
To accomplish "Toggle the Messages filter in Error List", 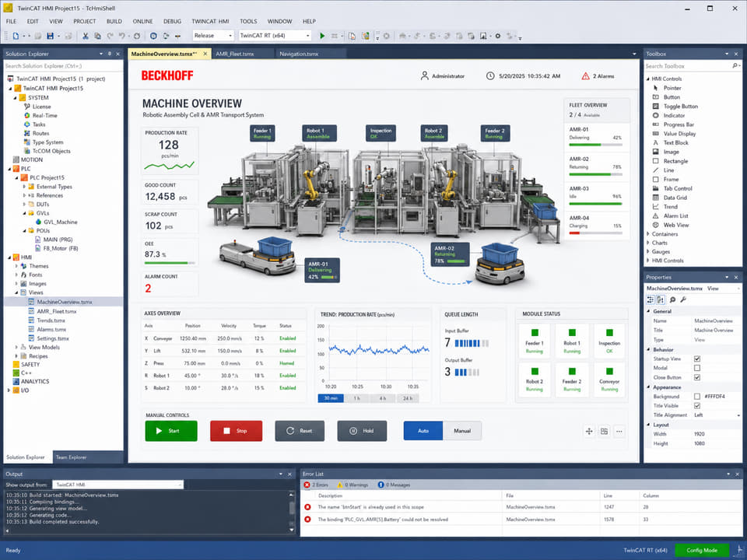I will [395, 485].
